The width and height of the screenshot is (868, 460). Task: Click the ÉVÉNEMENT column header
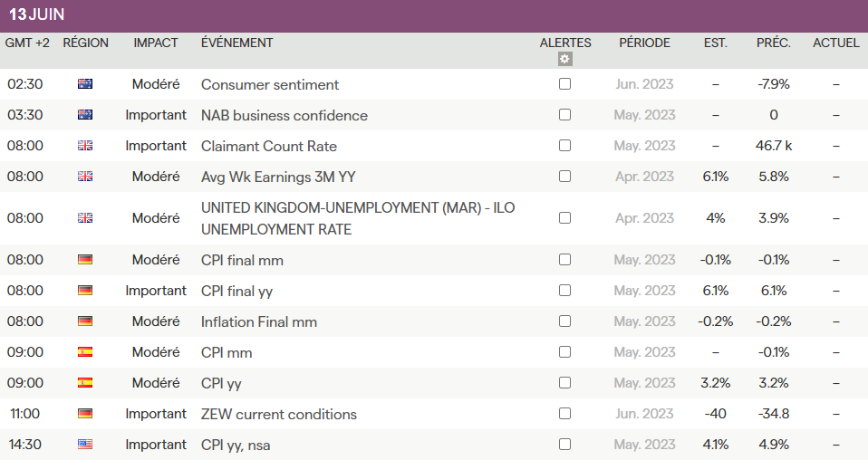tap(237, 43)
